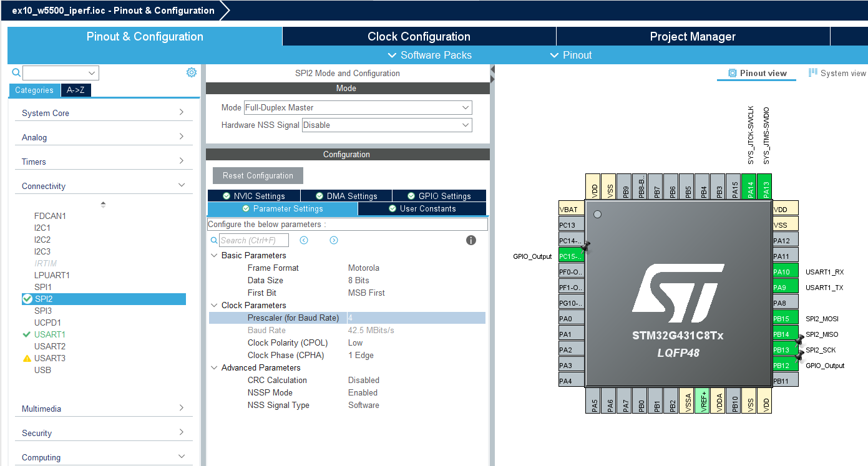
Task: Collapse Clock Parameters group
Action: point(214,305)
